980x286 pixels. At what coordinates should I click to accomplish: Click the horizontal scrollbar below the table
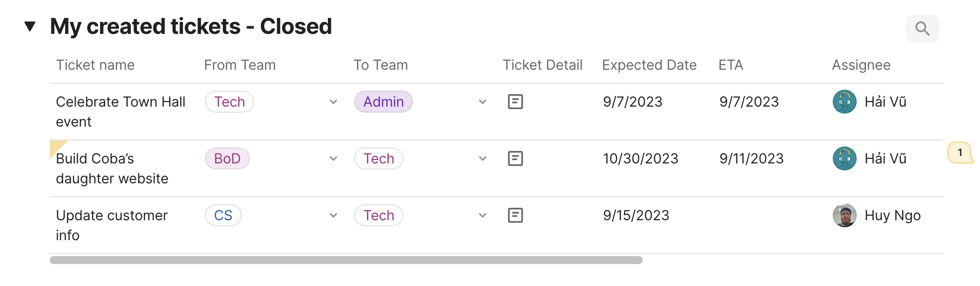pos(346,260)
